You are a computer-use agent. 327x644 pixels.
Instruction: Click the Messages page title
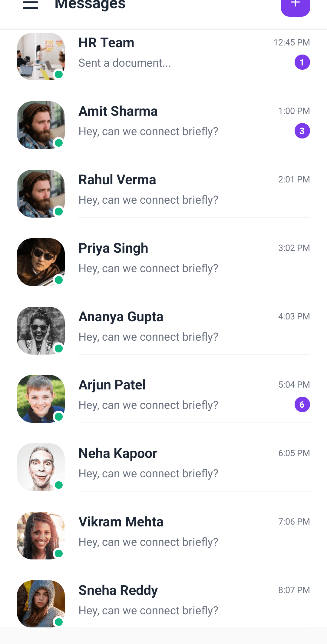pyautogui.click(x=90, y=5)
